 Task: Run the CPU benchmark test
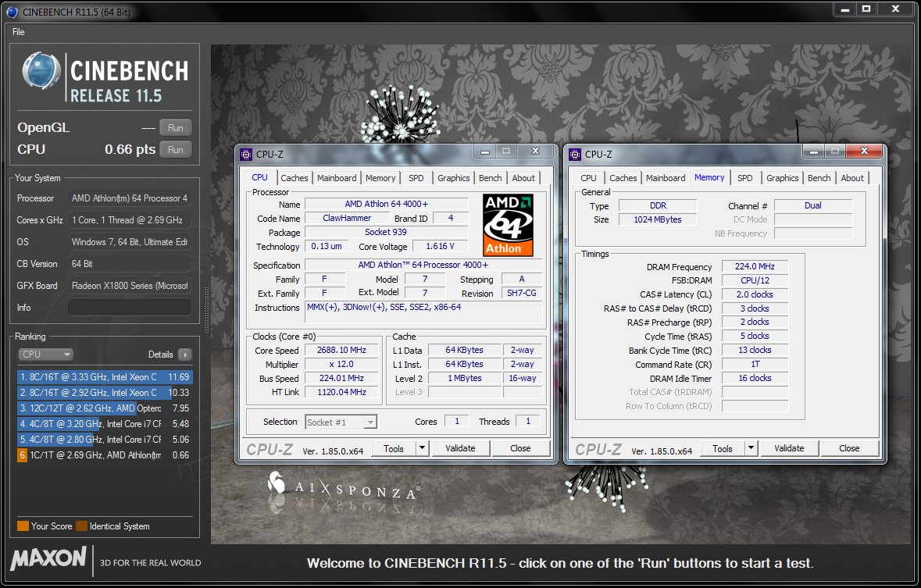click(x=176, y=150)
